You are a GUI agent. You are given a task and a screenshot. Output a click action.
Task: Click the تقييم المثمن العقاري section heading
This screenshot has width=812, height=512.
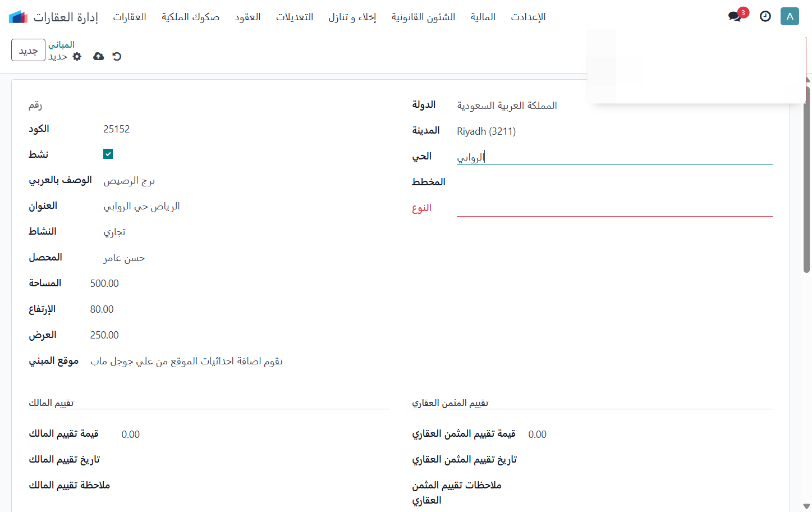point(450,403)
